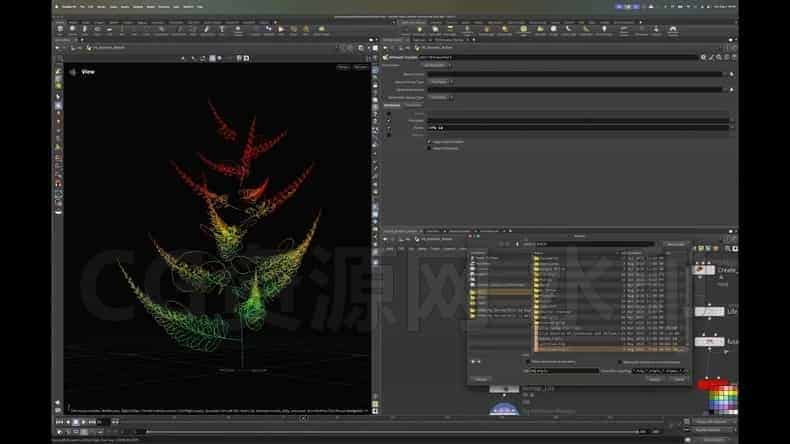The image size is (790, 444).
Task: Select the Font tool on Create shelf
Action: click(x=222, y=30)
